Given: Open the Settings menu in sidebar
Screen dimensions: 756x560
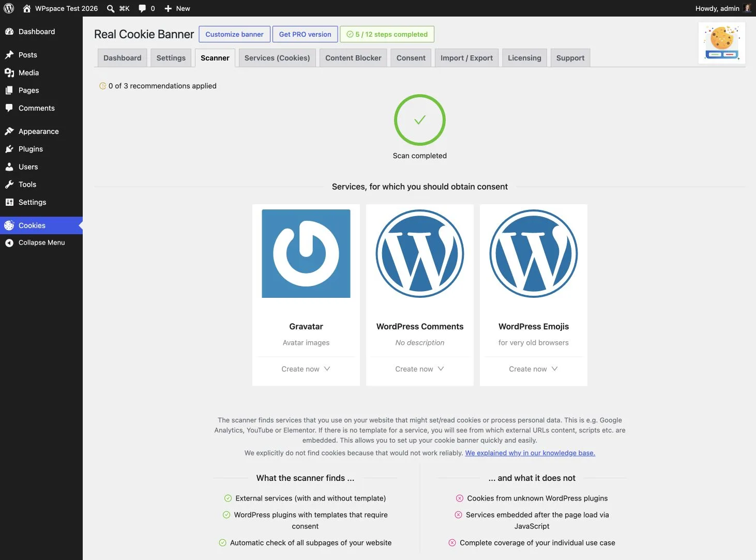Looking at the screenshot, I should [x=41, y=202].
